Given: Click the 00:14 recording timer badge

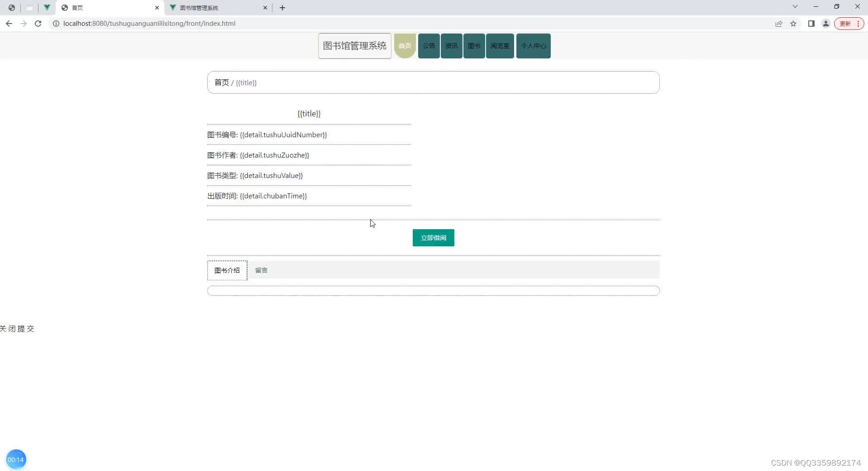Looking at the screenshot, I should point(16,460).
